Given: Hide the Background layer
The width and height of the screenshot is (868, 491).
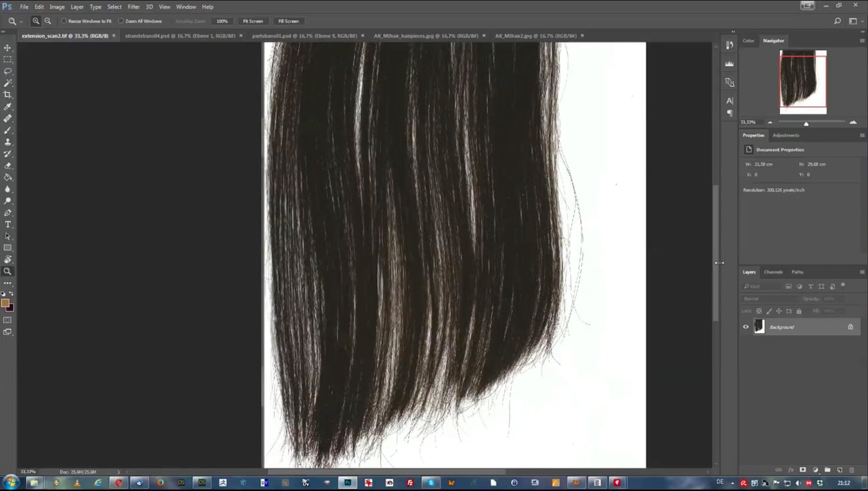Looking at the screenshot, I should (x=746, y=327).
